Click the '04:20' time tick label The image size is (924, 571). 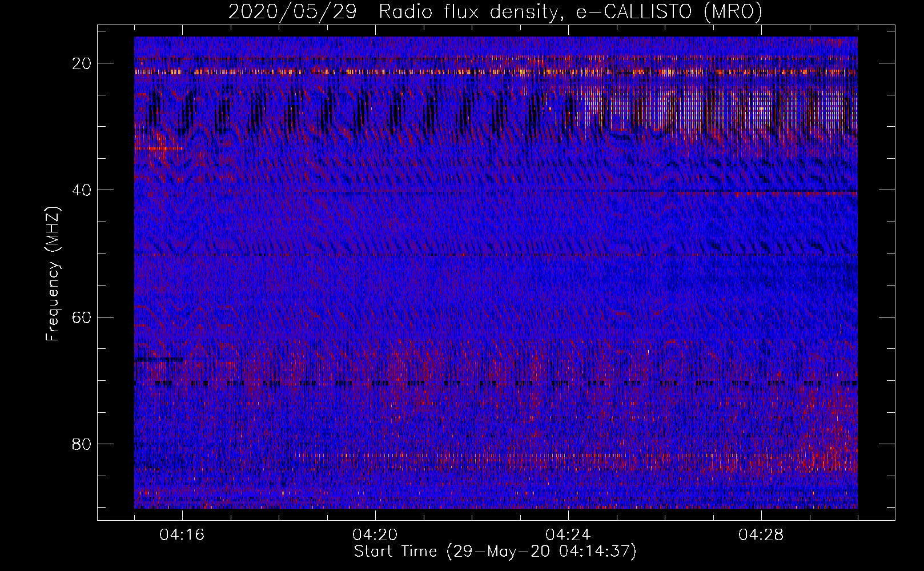(x=375, y=534)
